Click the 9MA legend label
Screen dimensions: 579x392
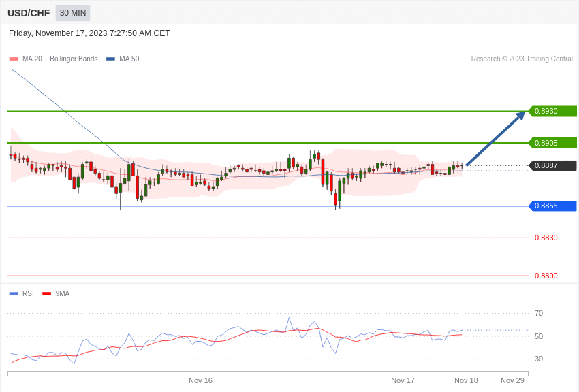(63, 293)
